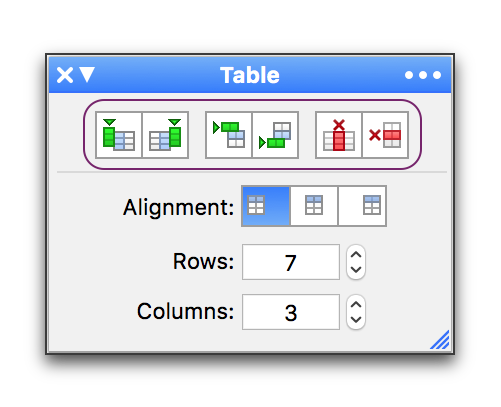Decrease Rows with the down arrow
Image resolution: width=501 pixels, height=407 pixels.
click(x=356, y=270)
